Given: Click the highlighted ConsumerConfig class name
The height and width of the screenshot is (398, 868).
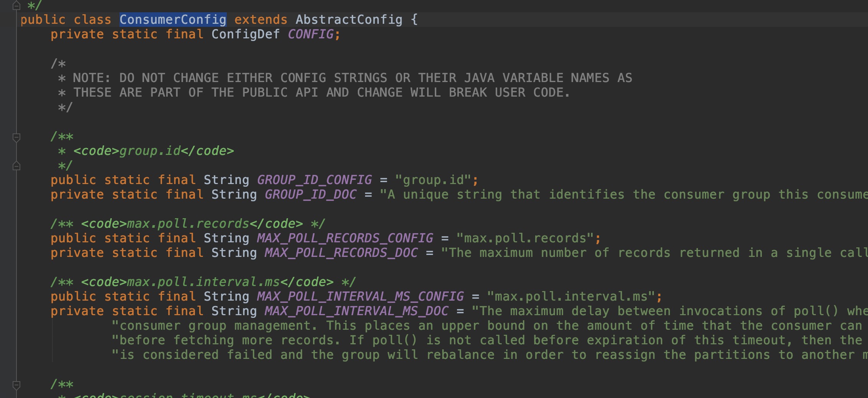Looking at the screenshot, I should coord(173,19).
